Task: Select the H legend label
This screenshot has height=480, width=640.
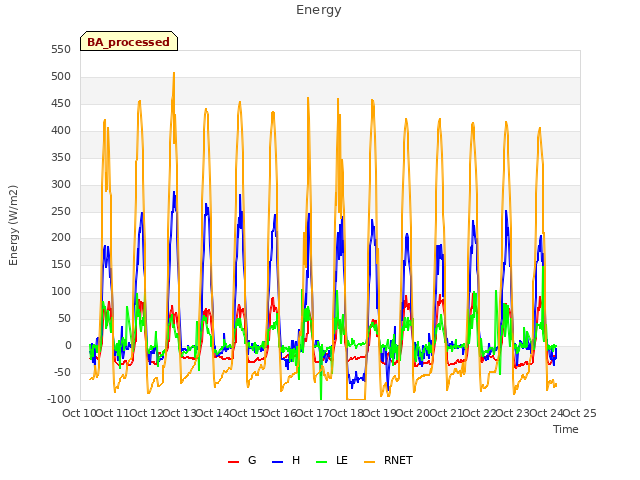Action: [296, 460]
